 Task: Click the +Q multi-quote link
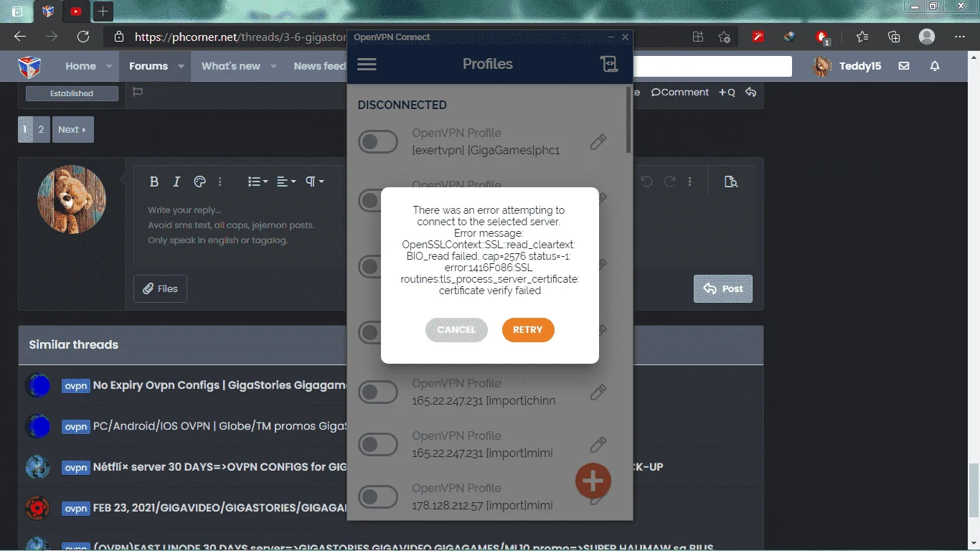727,92
